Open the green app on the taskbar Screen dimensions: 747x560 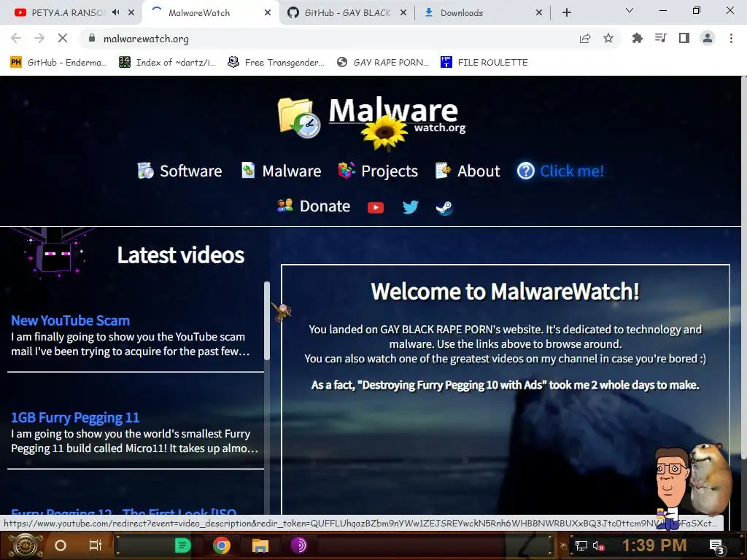click(x=182, y=545)
